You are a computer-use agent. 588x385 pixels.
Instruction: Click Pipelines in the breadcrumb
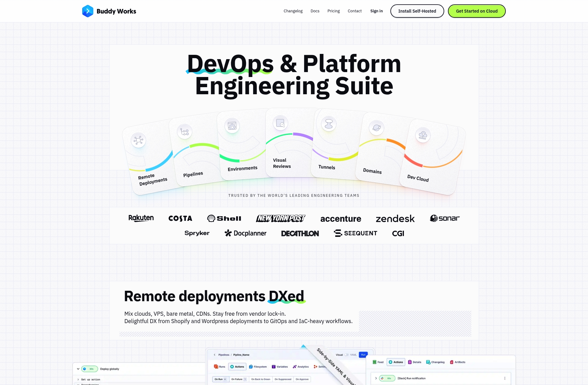(224, 355)
